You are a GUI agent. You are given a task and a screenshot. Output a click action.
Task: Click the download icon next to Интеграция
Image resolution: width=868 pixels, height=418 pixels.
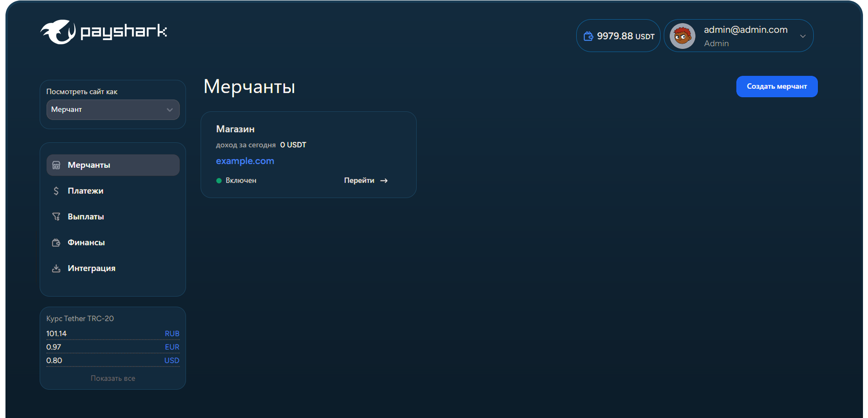point(56,268)
